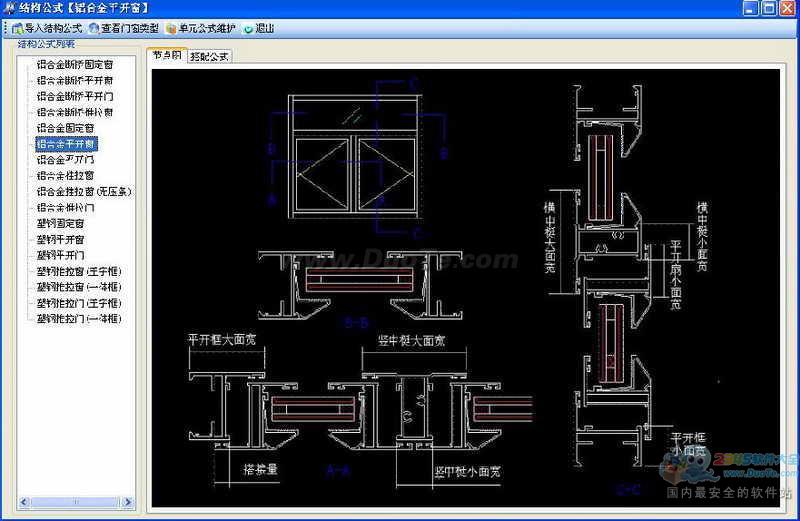800x521 pixels.
Task: Choose 塑钢平开门 from the list
Action: click(x=60, y=255)
